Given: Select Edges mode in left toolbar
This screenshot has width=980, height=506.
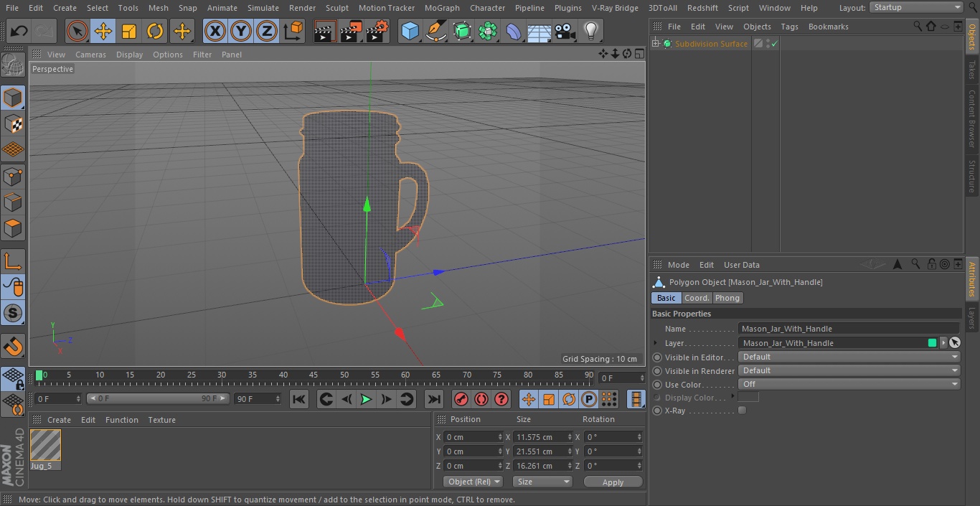Looking at the screenshot, I should click(x=13, y=202).
